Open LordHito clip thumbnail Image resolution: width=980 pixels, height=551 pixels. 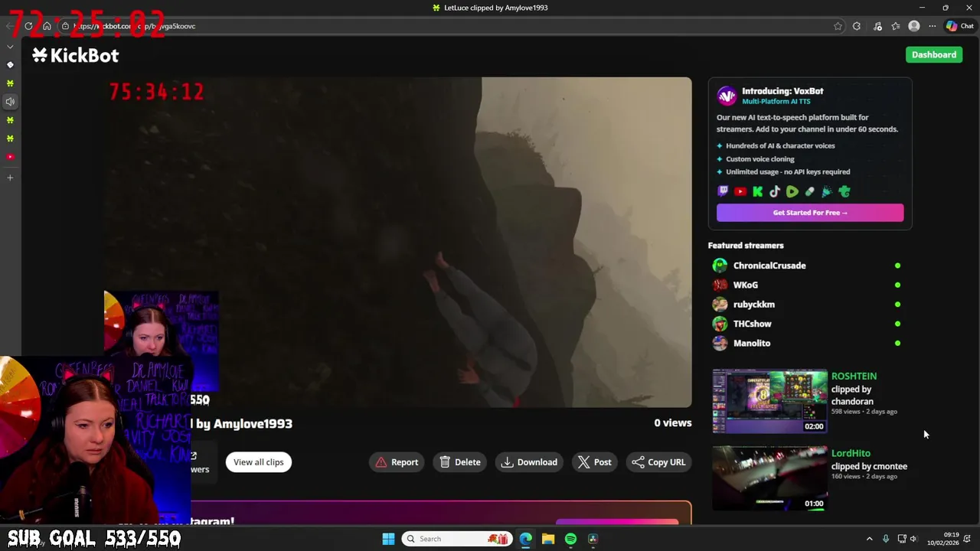(769, 478)
